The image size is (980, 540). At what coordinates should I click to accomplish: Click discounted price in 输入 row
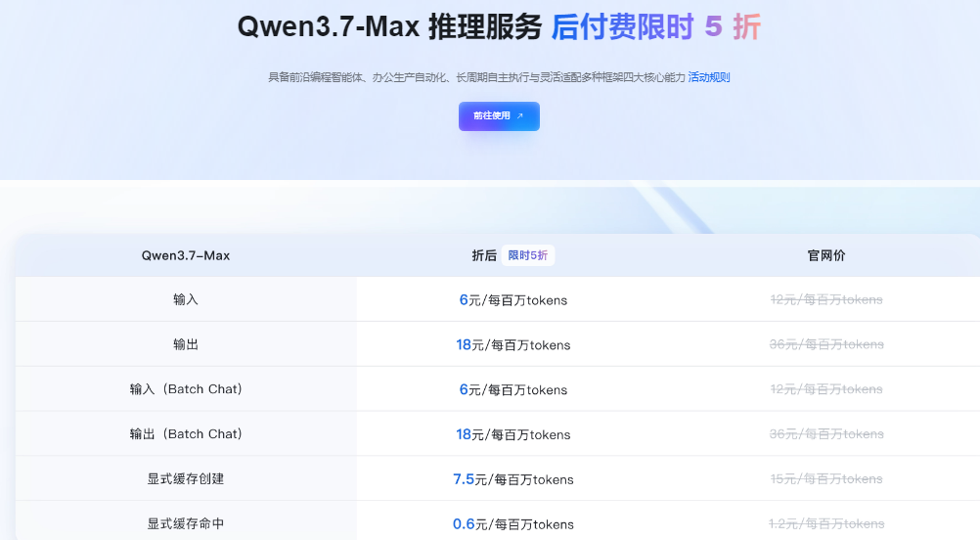pos(513,300)
